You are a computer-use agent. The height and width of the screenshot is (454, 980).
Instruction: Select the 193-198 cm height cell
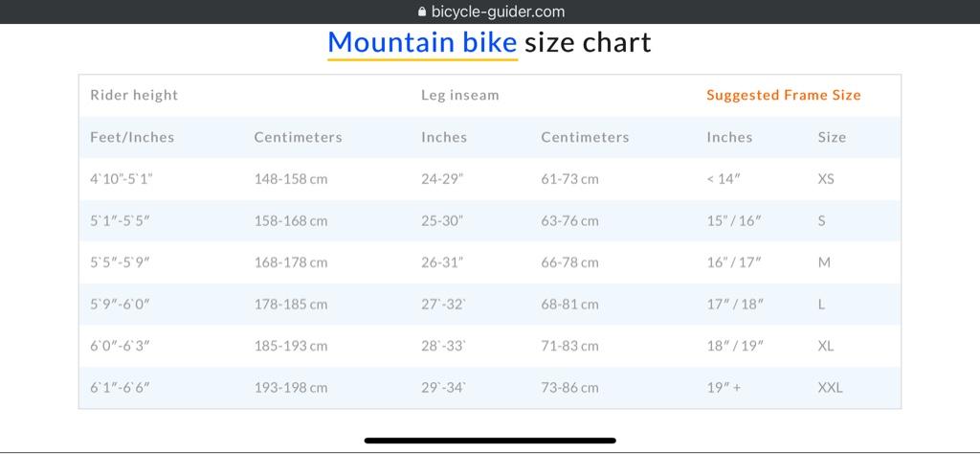[291, 388]
